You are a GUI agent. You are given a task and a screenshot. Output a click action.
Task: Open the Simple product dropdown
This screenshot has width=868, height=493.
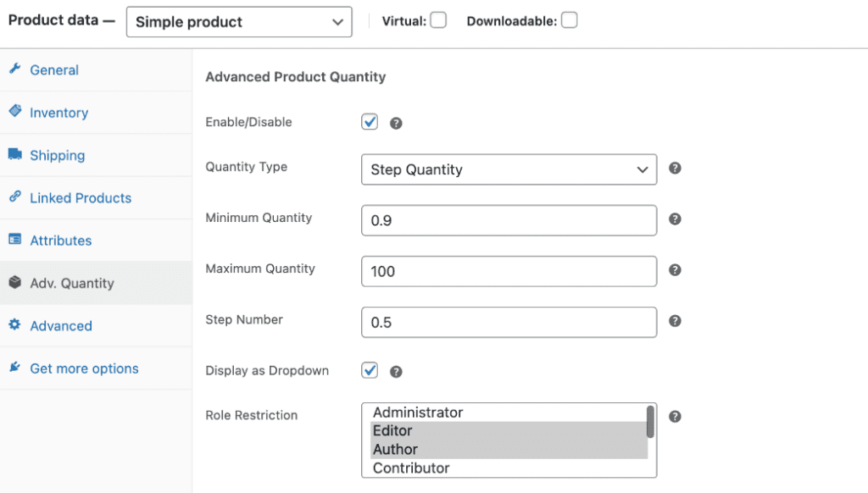[x=238, y=21]
